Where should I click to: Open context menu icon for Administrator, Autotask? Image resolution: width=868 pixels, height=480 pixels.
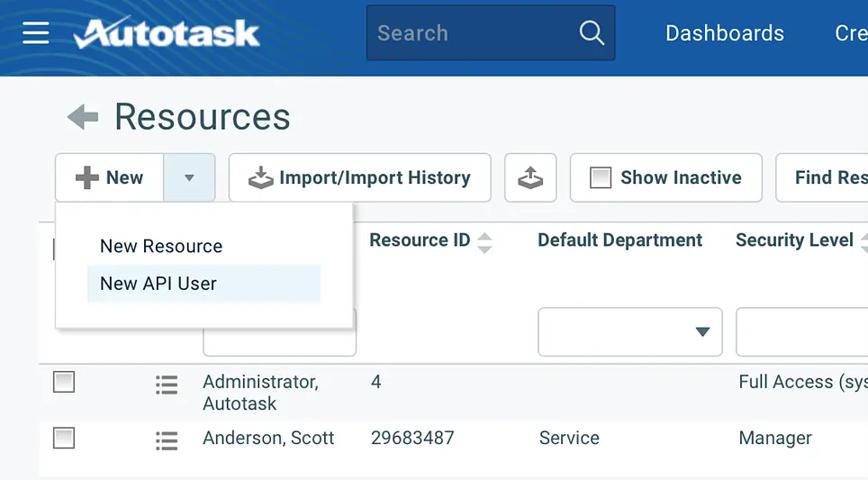(167, 385)
